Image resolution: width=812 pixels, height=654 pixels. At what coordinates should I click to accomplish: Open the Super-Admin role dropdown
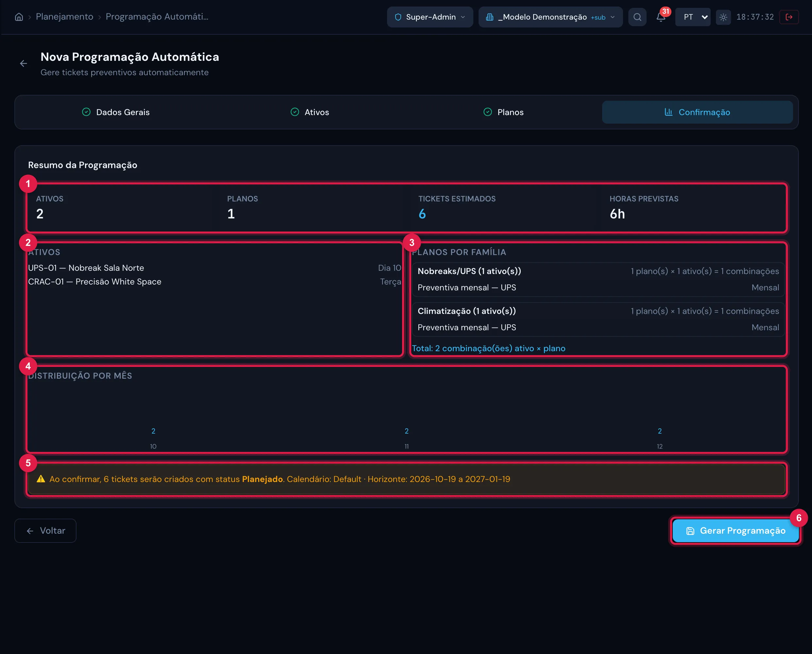430,17
